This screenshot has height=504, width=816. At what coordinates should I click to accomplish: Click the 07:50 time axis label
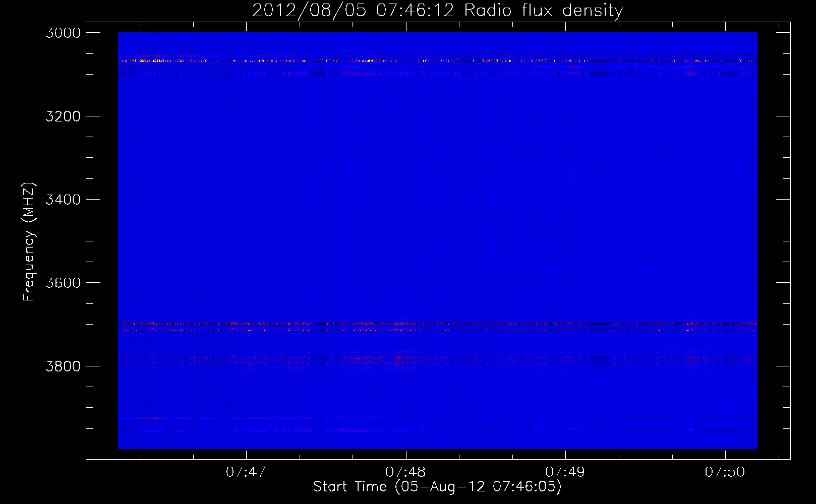pyautogui.click(x=725, y=472)
